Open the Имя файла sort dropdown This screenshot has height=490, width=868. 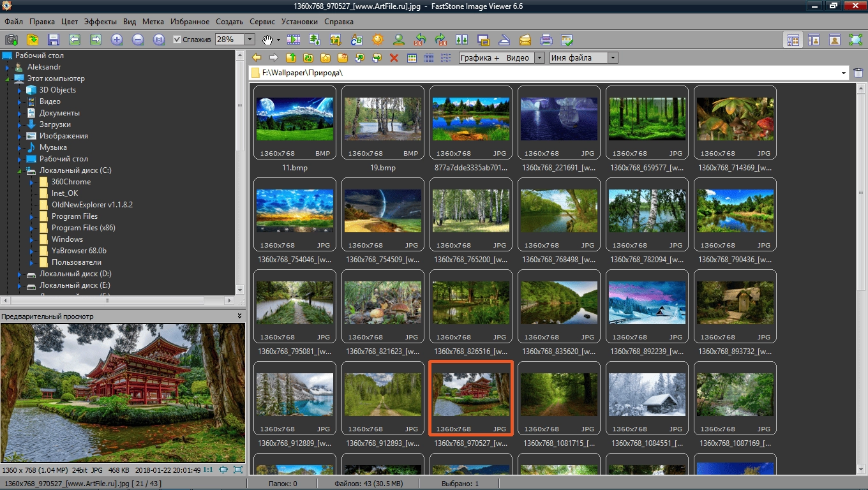click(x=613, y=57)
